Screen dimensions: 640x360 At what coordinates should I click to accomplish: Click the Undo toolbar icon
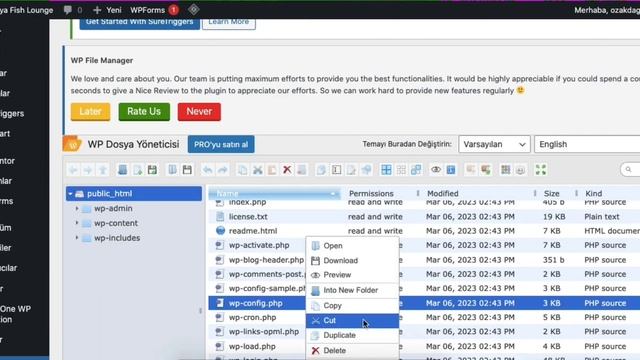(208, 170)
